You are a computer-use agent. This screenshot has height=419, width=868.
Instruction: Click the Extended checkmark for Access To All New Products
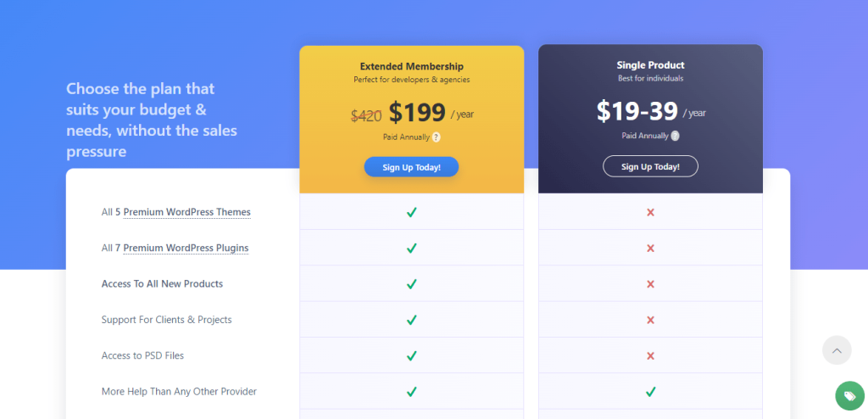coord(411,284)
